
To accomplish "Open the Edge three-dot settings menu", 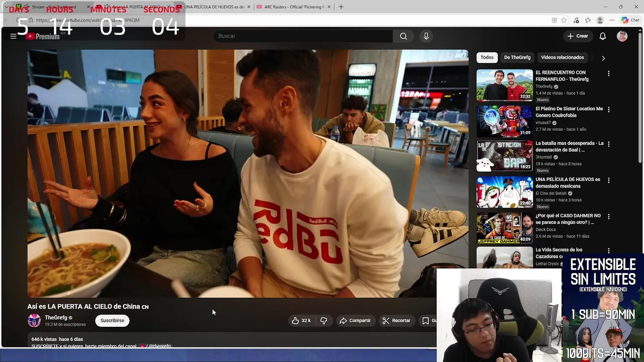I will [612, 20].
